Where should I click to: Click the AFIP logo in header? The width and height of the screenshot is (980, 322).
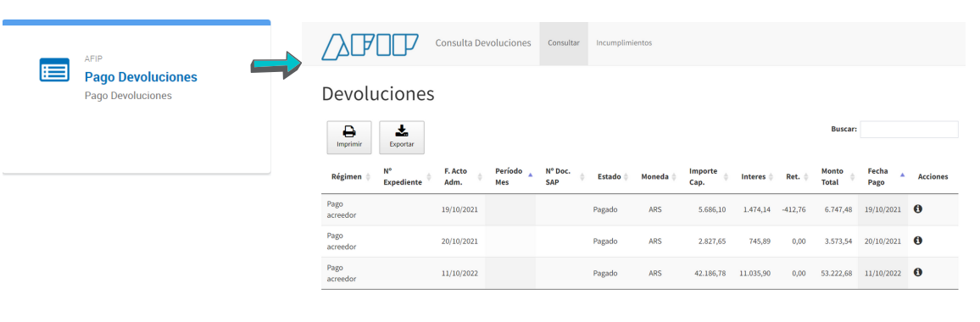pos(370,46)
